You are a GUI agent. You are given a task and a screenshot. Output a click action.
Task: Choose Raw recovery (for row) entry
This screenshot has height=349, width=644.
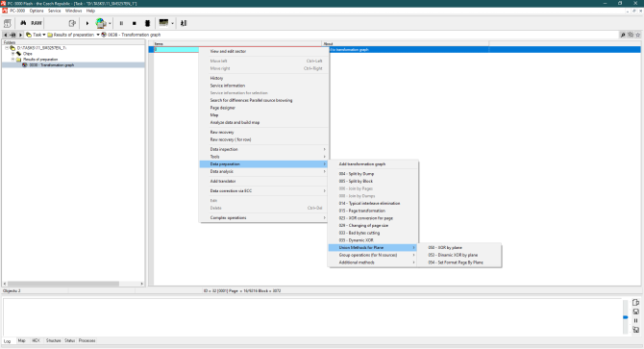point(263,139)
